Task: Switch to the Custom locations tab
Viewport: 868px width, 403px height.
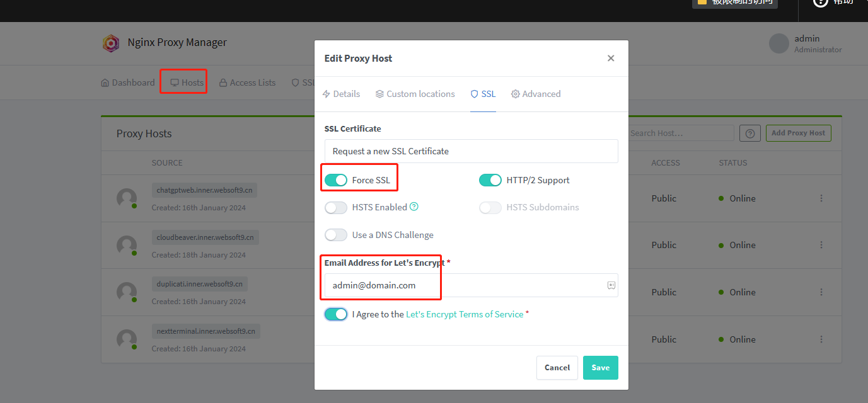Action: tap(415, 94)
